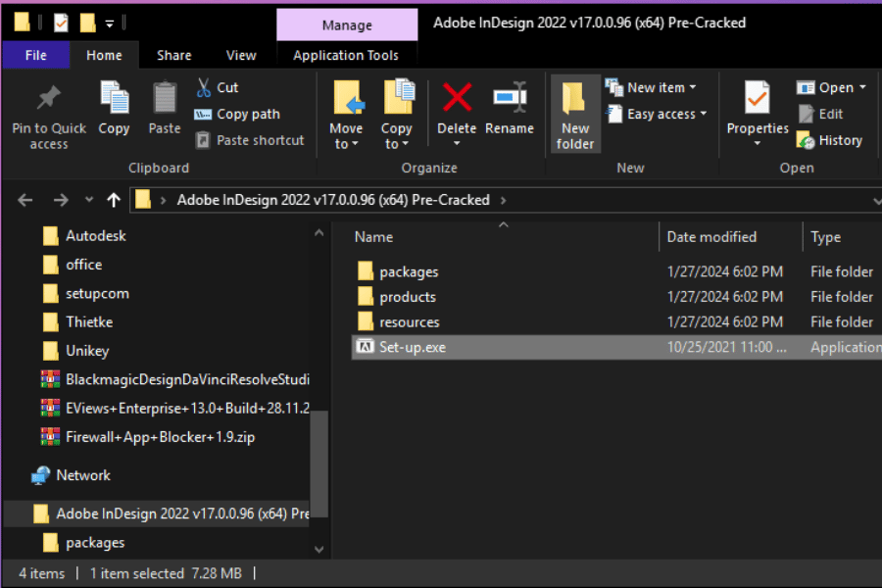
Task: Click the Paste clipboard icon
Action: tap(165, 99)
